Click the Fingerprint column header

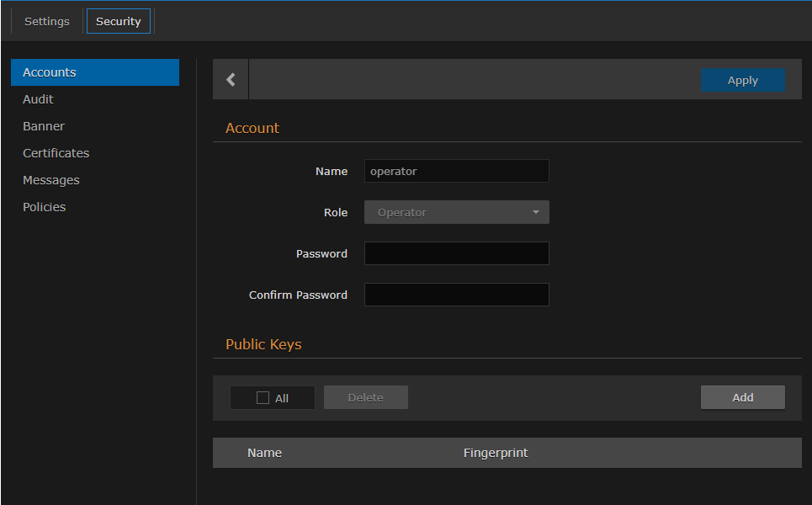tap(496, 453)
